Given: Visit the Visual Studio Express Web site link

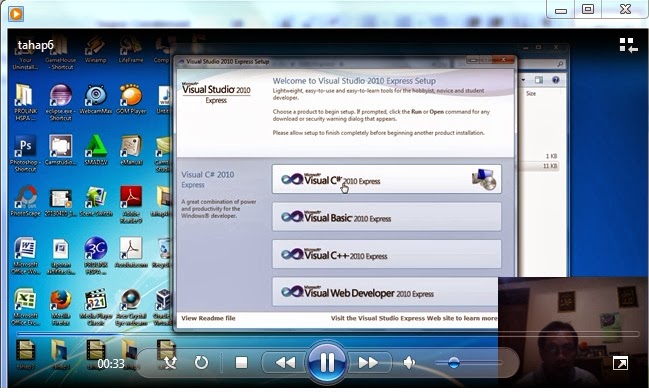Looking at the screenshot, I should 414,318.
